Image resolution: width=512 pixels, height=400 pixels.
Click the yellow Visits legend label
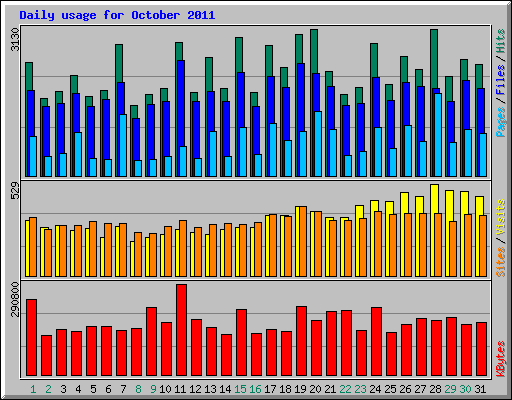pyautogui.click(x=501, y=218)
